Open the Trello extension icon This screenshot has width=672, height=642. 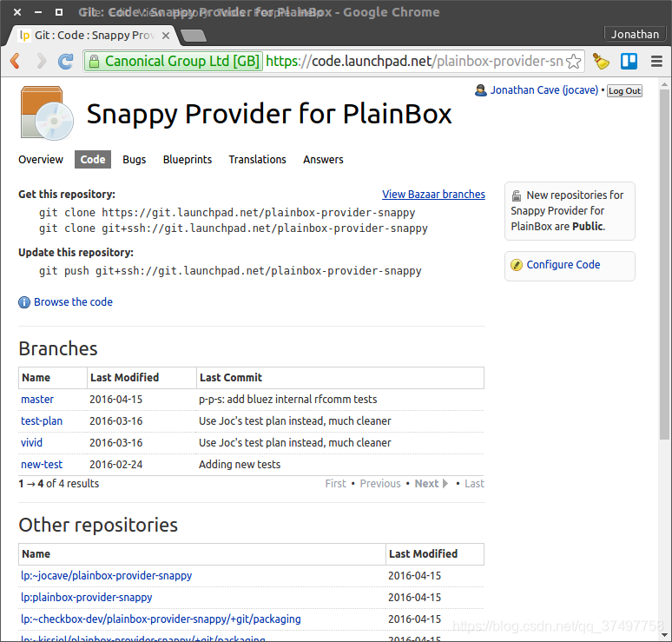point(629,62)
